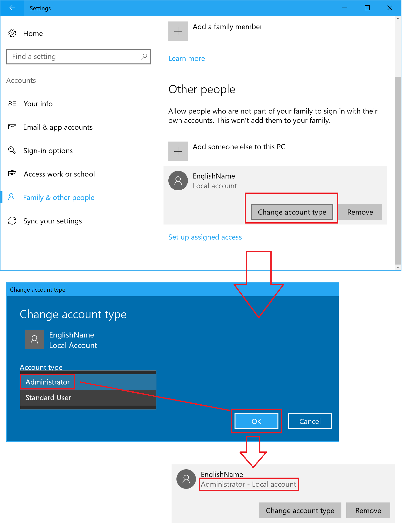This screenshot has height=532, width=409.
Task: Select Family & other people in sidebar
Action: [59, 197]
